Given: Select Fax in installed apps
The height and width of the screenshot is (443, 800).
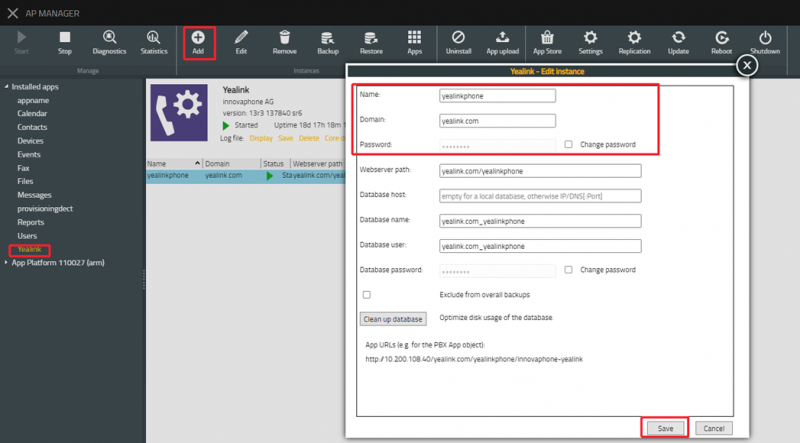Looking at the screenshot, I should [23, 168].
